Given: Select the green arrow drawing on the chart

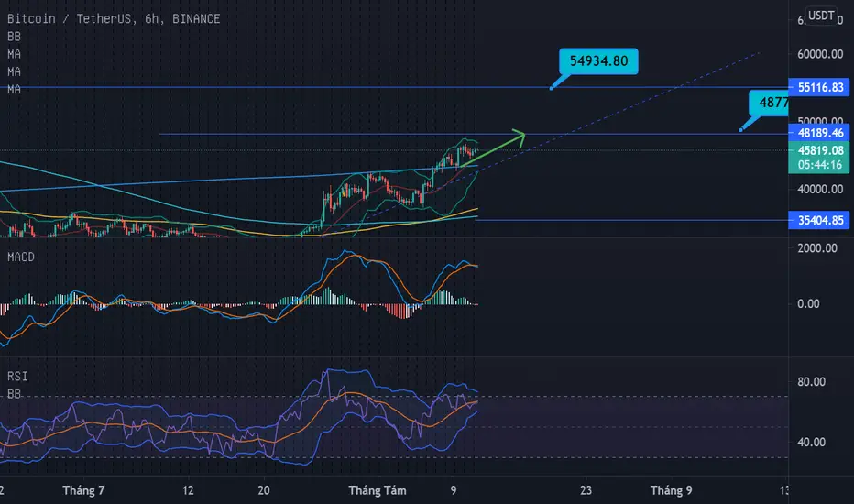Looking at the screenshot, I should point(492,148).
